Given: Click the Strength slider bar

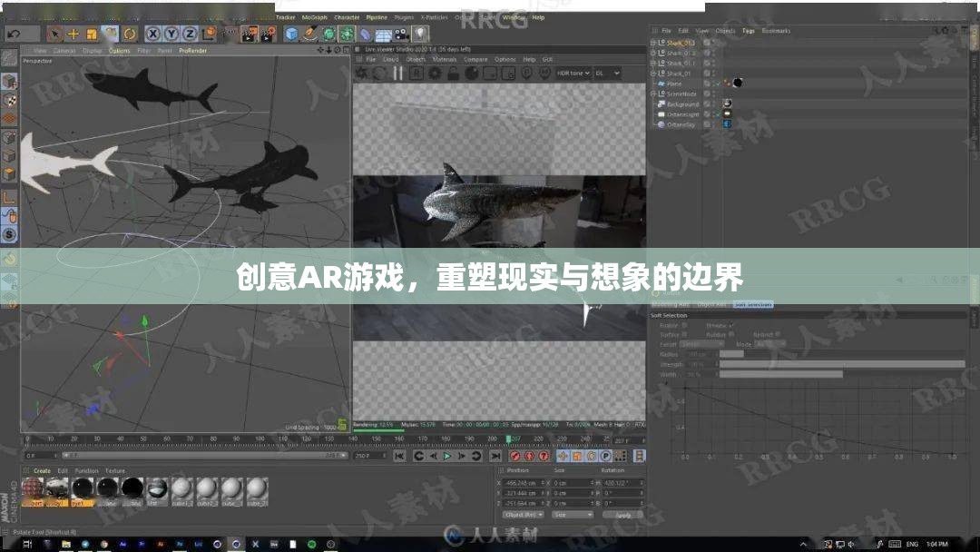Looking at the screenshot, I should [842, 364].
